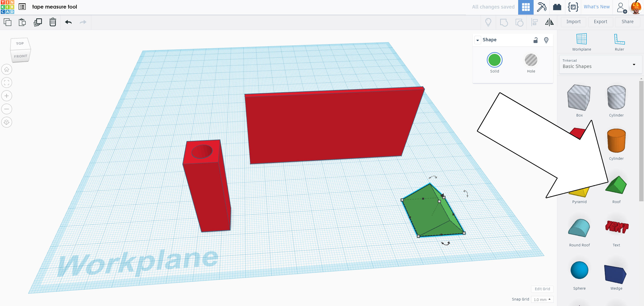Toggle the shape lock icon
Viewport: 644px width, 306px height.
tap(536, 40)
